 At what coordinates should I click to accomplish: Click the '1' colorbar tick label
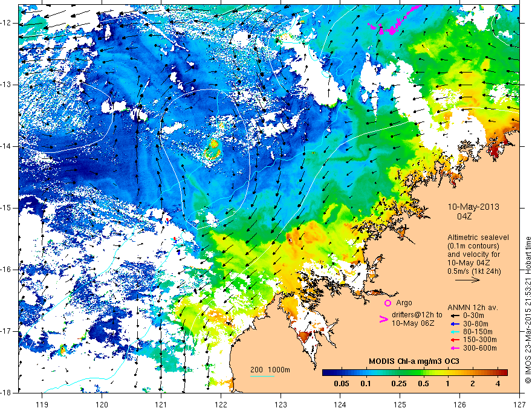448,384
